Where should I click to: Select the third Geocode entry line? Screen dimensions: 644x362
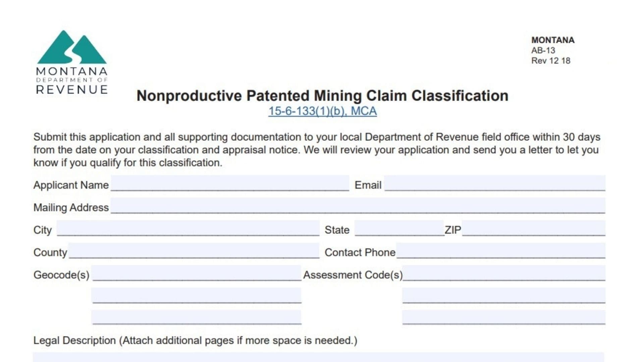pos(197,317)
